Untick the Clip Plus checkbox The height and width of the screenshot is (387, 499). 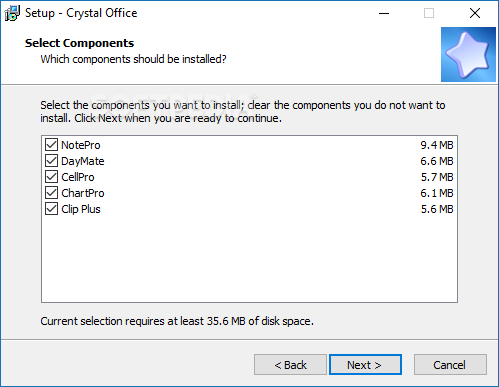pos(51,209)
